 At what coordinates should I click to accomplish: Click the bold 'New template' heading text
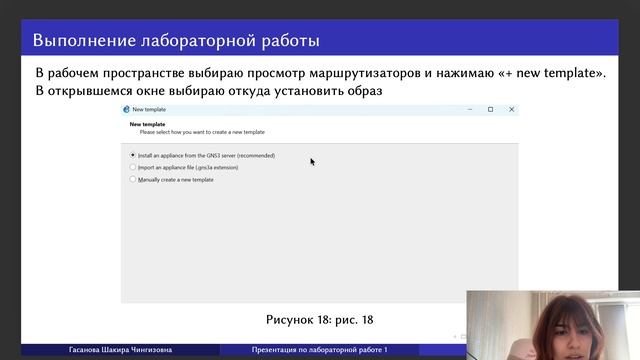(x=147, y=124)
